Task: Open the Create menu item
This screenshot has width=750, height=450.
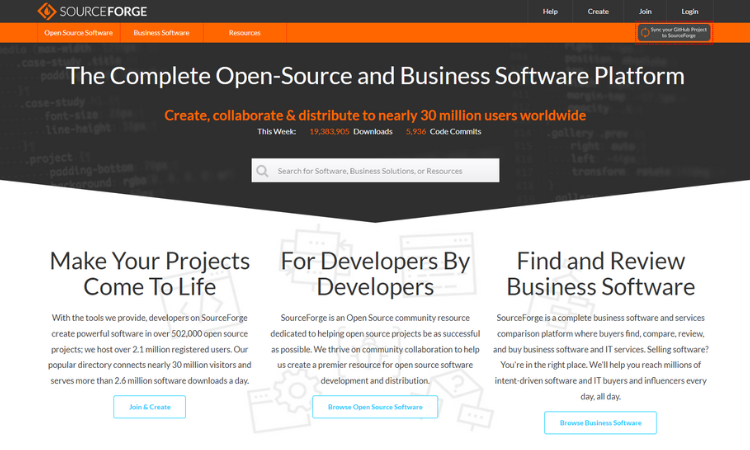Action: tap(598, 11)
